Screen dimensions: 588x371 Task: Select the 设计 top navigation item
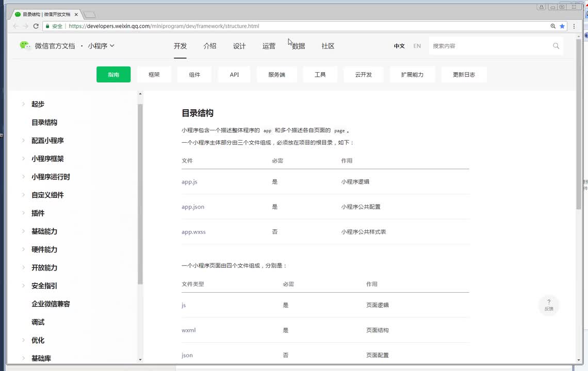pos(239,46)
